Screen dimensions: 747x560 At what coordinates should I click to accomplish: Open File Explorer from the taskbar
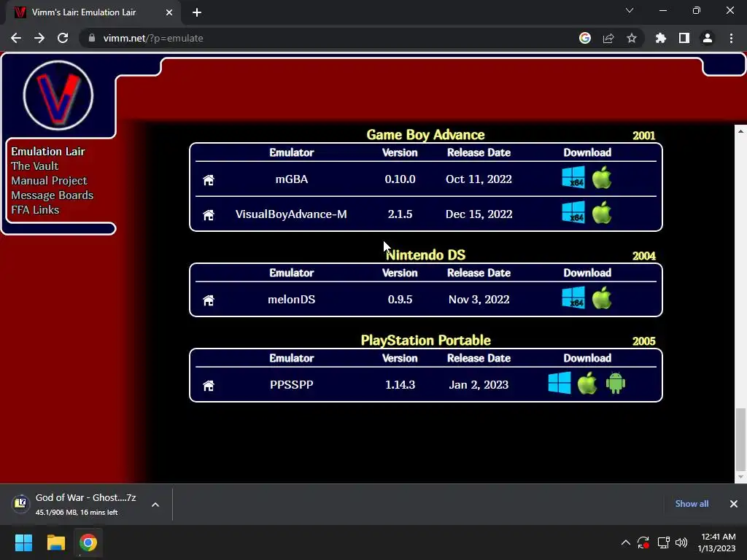(x=55, y=542)
